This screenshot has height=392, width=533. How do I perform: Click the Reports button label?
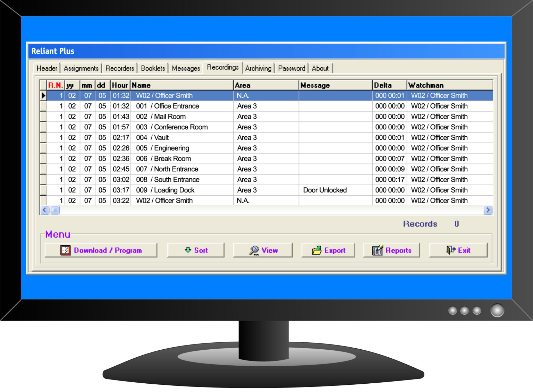click(398, 250)
